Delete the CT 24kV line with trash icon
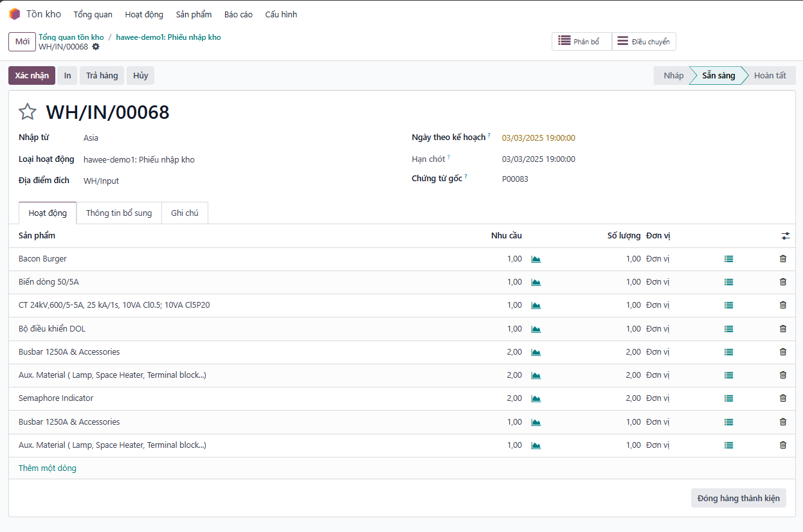The image size is (803, 532). (782, 305)
